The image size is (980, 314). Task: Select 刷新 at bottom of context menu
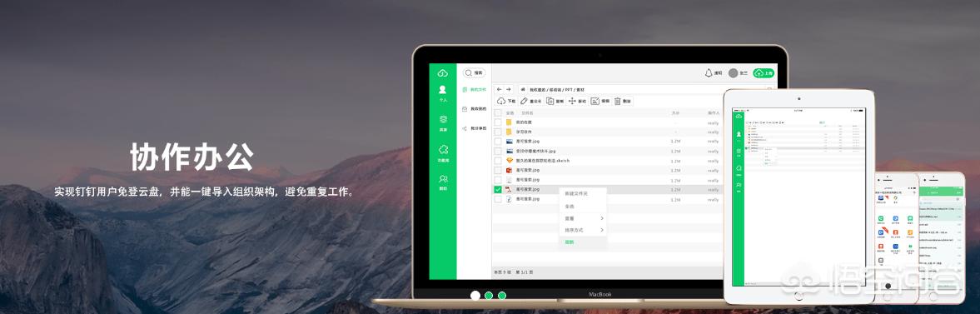tap(570, 242)
